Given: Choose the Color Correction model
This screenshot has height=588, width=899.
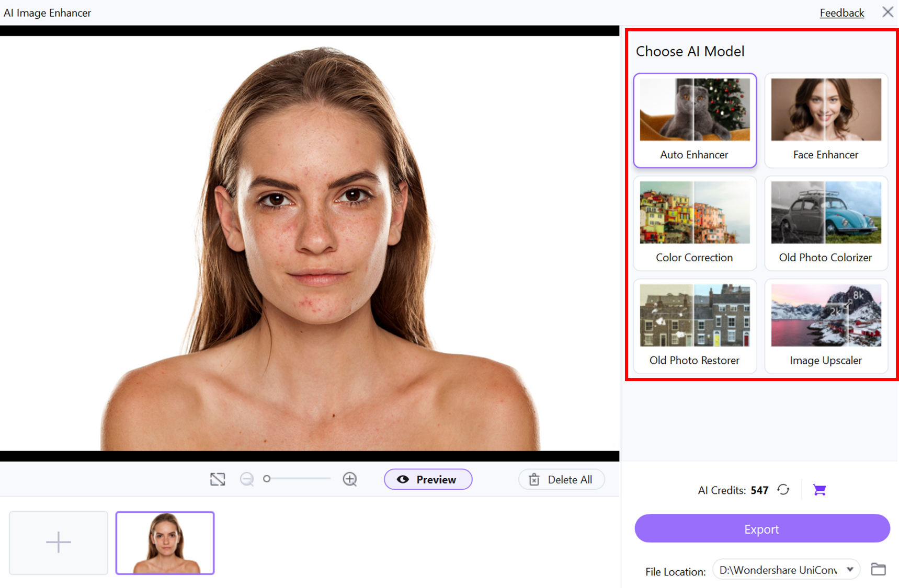Looking at the screenshot, I should [x=695, y=223].
